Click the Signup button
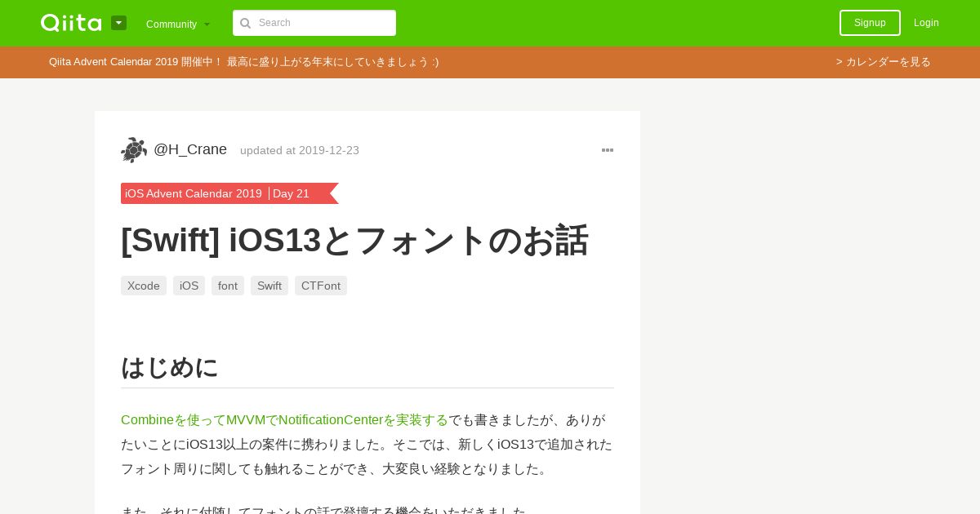 pos(870,23)
